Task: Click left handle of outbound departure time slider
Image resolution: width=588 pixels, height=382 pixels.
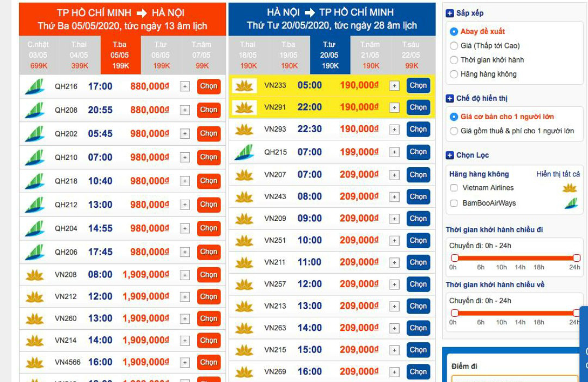Action: 455,258
